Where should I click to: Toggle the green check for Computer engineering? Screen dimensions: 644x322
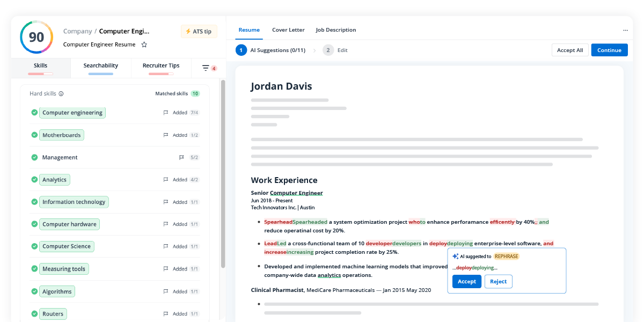click(x=34, y=113)
